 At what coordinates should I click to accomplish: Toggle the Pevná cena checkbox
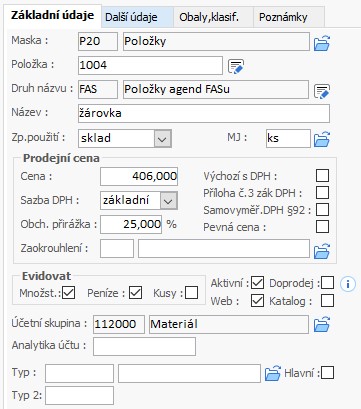point(322,227)
